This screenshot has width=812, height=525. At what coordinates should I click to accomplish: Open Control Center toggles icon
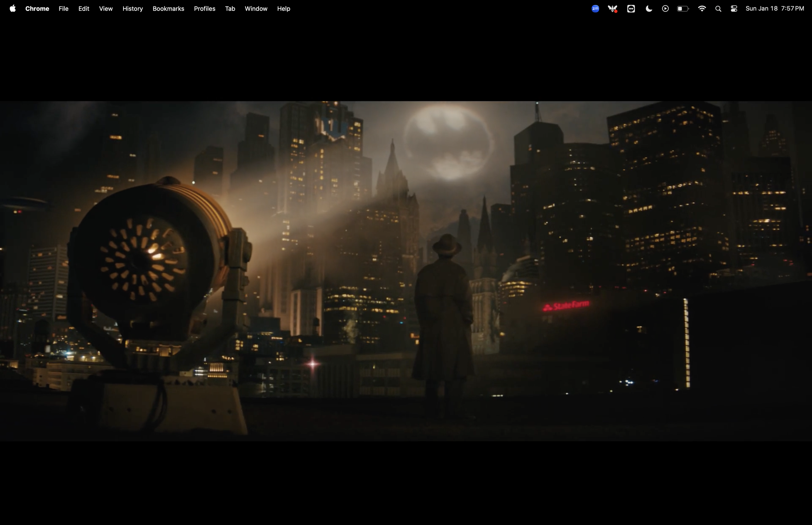734,9
